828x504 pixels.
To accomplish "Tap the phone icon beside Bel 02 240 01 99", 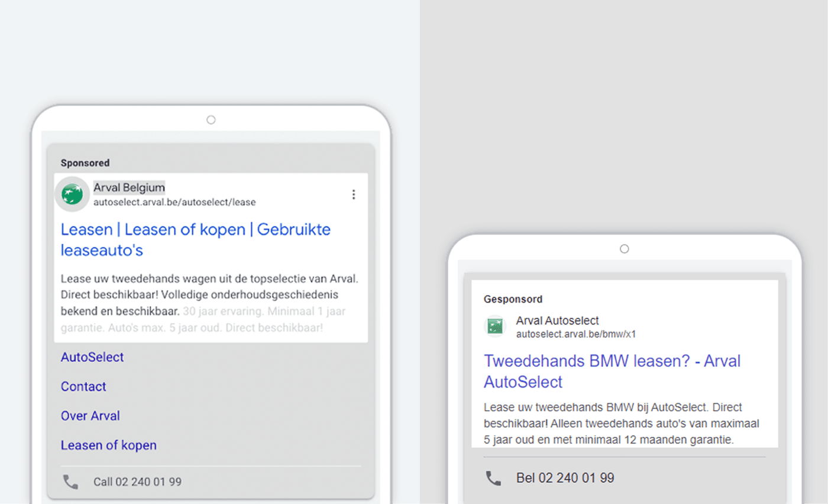I will (493, 478).
